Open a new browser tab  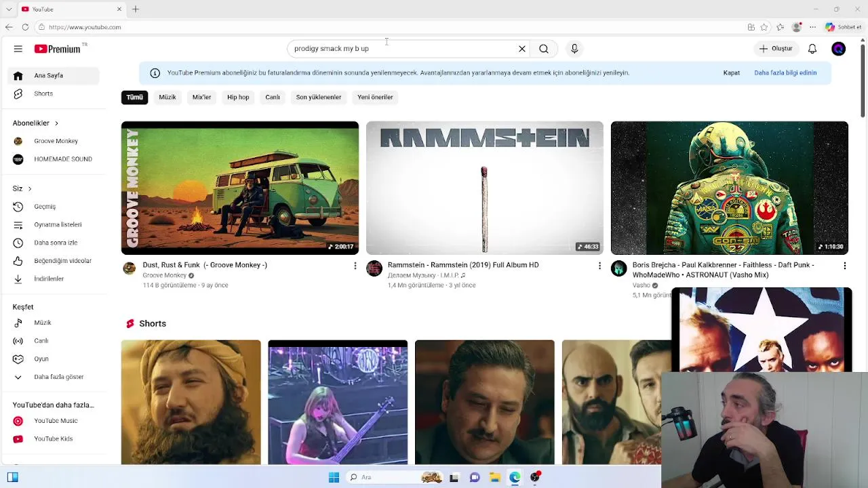click(136, 9)
